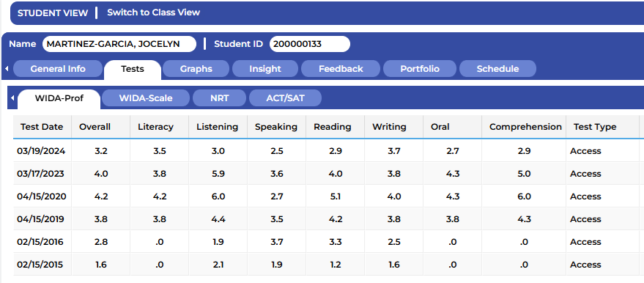Sort by the Test Date column header
The height and width of the screenshot is (283, 644).
point(42,127)
